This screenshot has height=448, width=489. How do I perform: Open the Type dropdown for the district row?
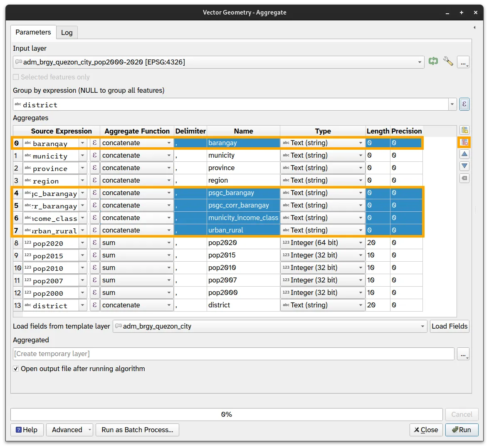[323, 305]
